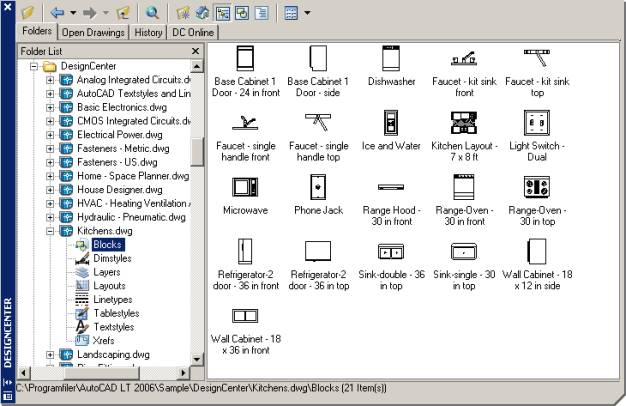Click the Views button icon
Image resolution: width=626 pixels, height=406 pixels.
[x=291, y=13]
